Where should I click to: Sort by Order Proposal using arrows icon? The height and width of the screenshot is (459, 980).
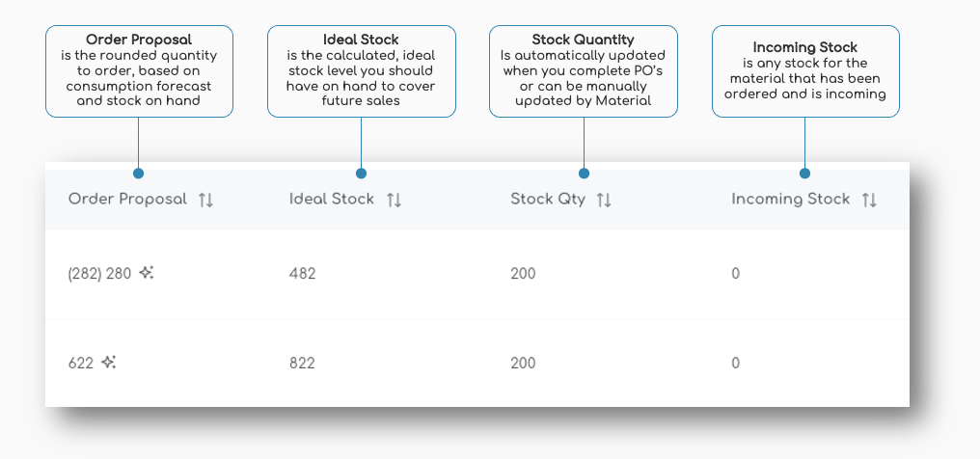(205, 200)
